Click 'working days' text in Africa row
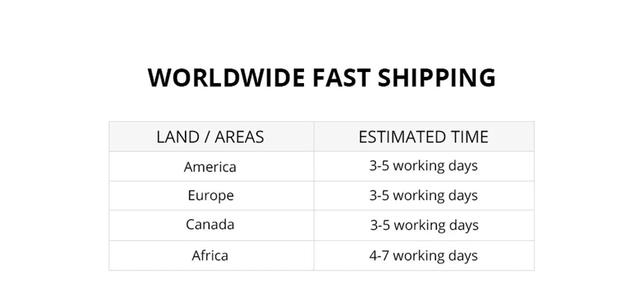This screenshot has width=644, height=295. click(435, 256)
